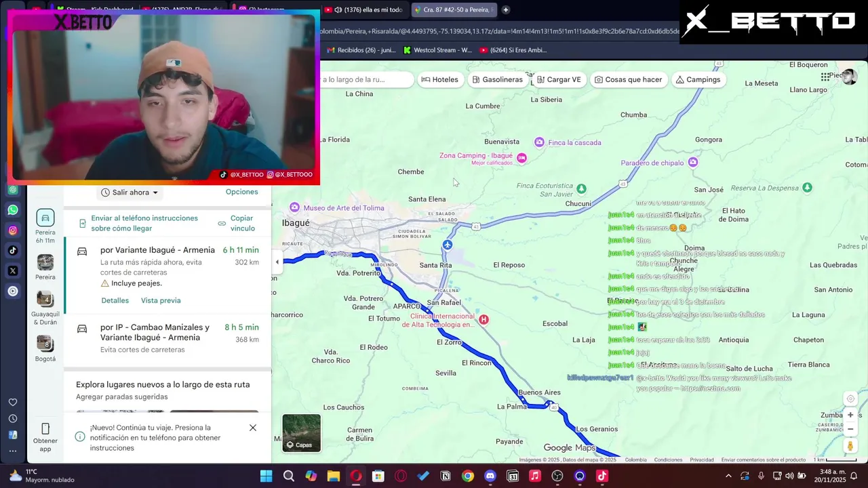Click Paradero de chipalo map pin
868x488 pixels.
[x=693, y=162]
